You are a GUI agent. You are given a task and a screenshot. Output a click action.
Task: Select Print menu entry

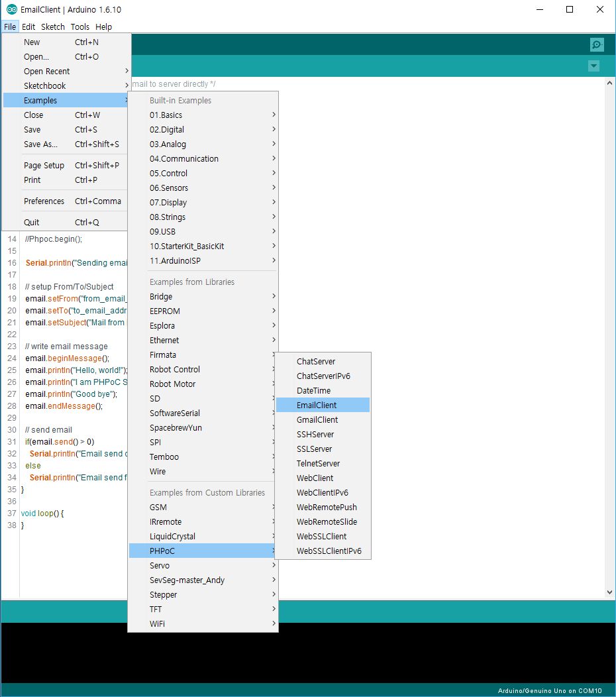(x=66, y=180)
